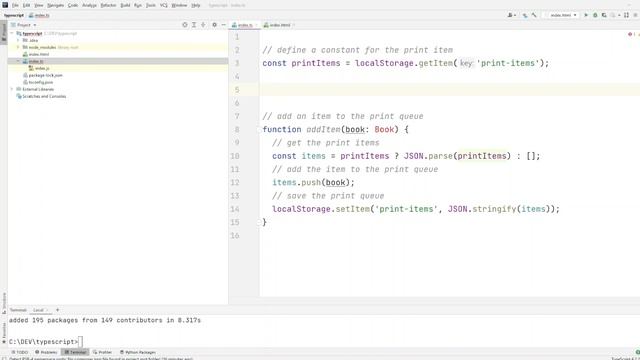The width and height of the screenshot is (640, 360).
Task: Open the TODO tool window
Action: (20, 352)
